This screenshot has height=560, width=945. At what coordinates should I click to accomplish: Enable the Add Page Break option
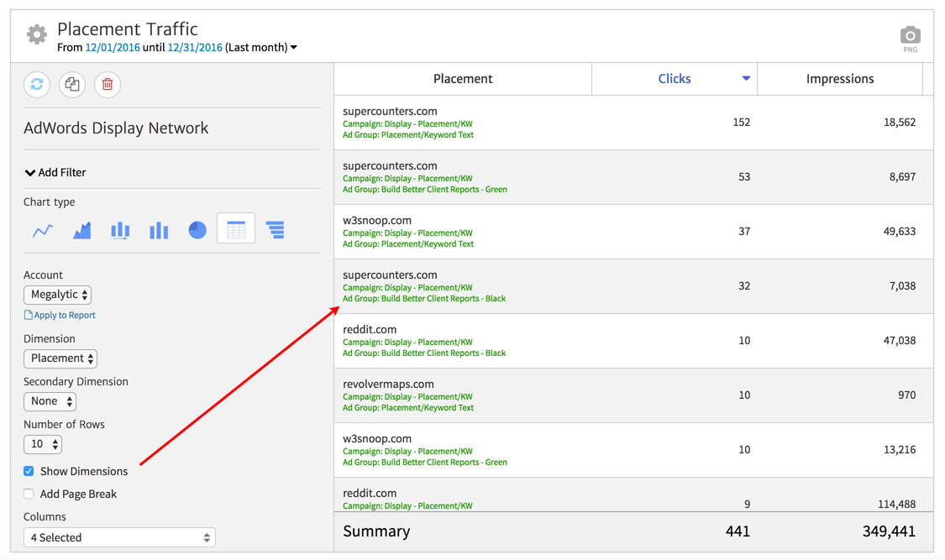pyautogui.click(x=29, y=494)
